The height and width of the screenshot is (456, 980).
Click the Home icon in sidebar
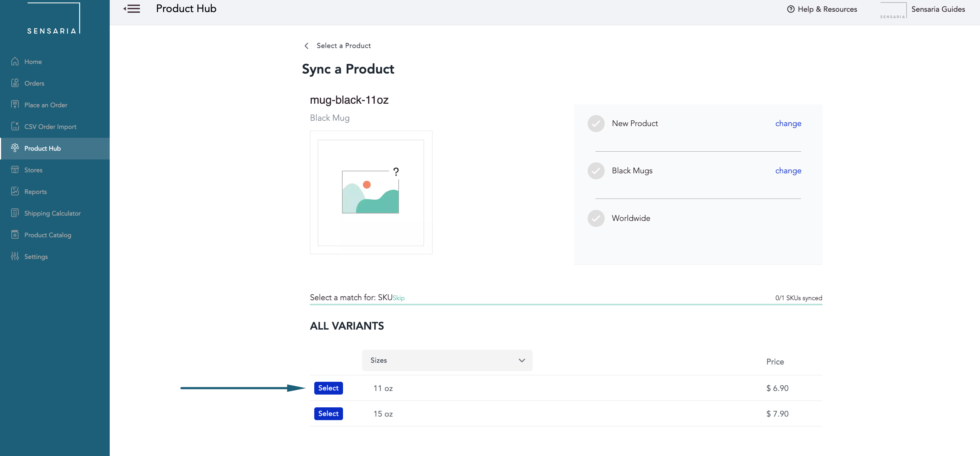(x=15, y=61)
